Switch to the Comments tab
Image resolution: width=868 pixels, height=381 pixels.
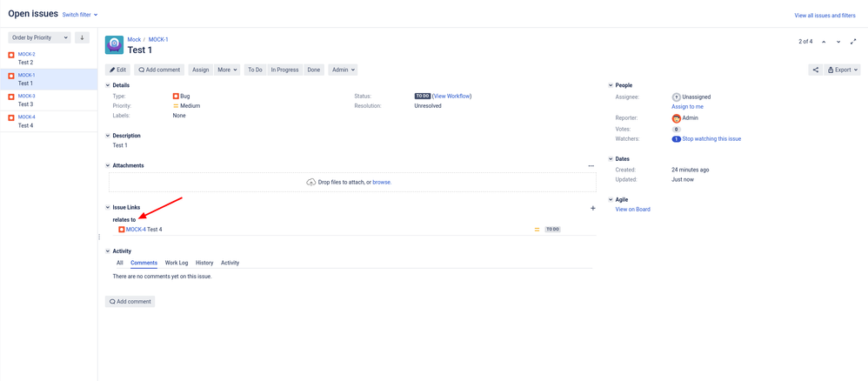tap(144, 263)
